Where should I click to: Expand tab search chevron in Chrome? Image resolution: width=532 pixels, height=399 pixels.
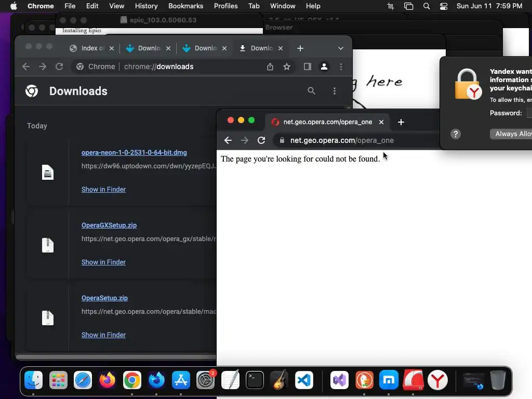[341, 48]
